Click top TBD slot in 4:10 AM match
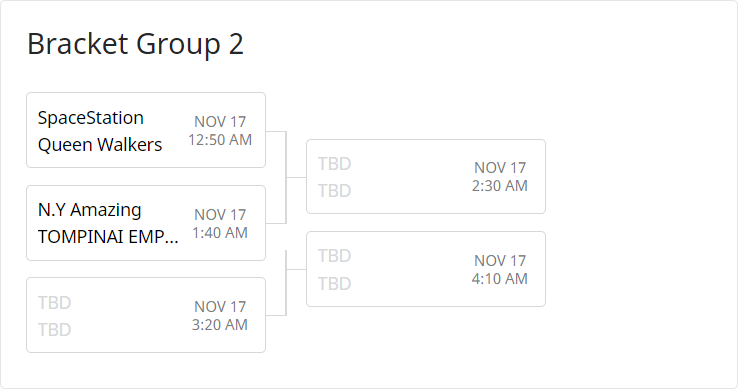740x389 pixels. tap(334, 255)
